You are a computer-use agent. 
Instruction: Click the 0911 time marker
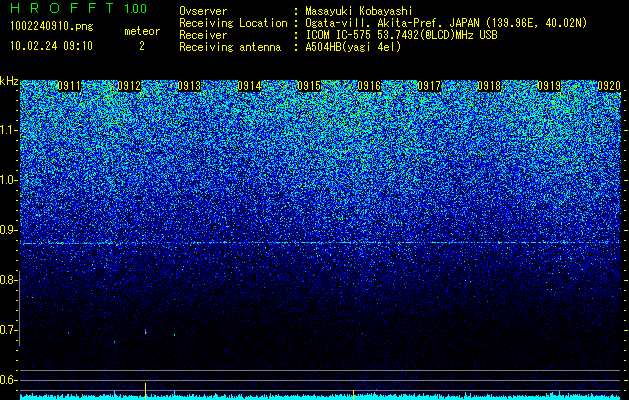(69, 86)
